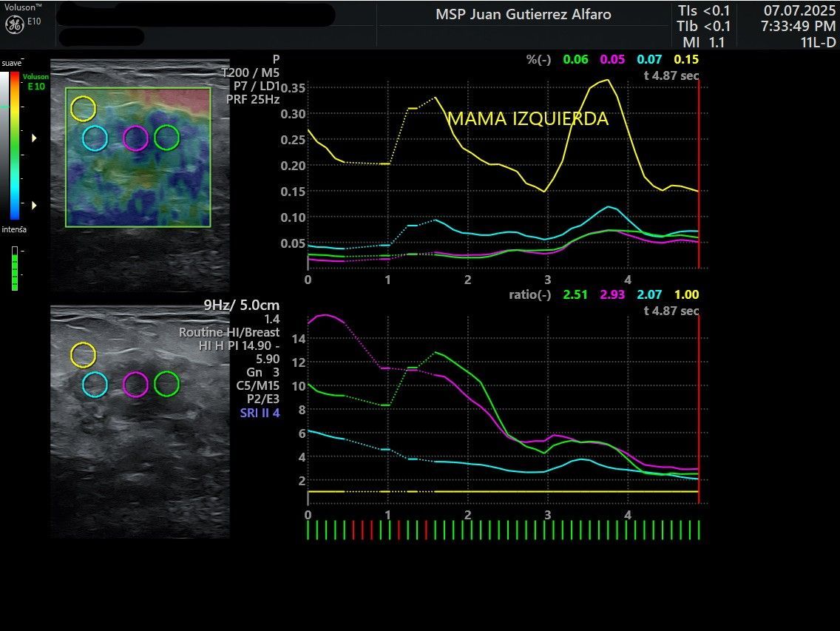Viewport: 840px width, 631px height.
Task: Click the TIb <0.1 reading
Action: click(x=703, y=27)
